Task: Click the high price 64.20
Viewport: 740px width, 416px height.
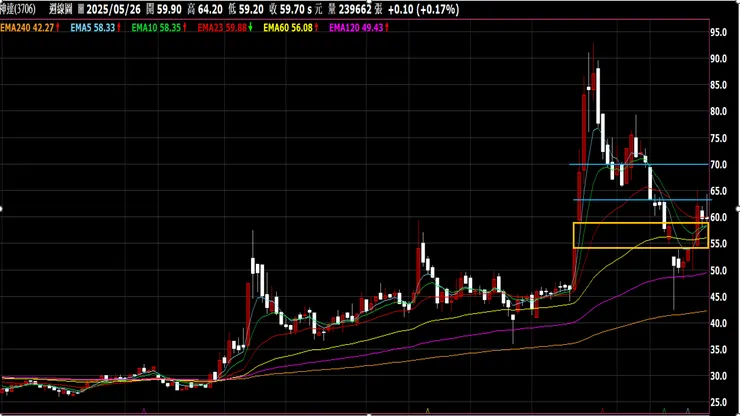Action: coord(210,9)
